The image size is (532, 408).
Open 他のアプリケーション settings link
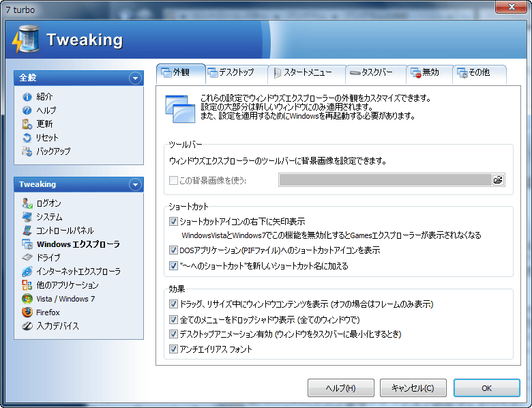click(x=67, y=285)
